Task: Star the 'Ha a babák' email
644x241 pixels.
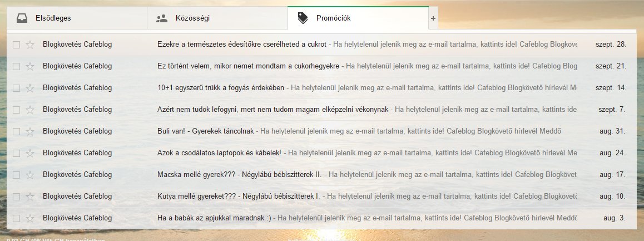Action: (x=30, y=218)
